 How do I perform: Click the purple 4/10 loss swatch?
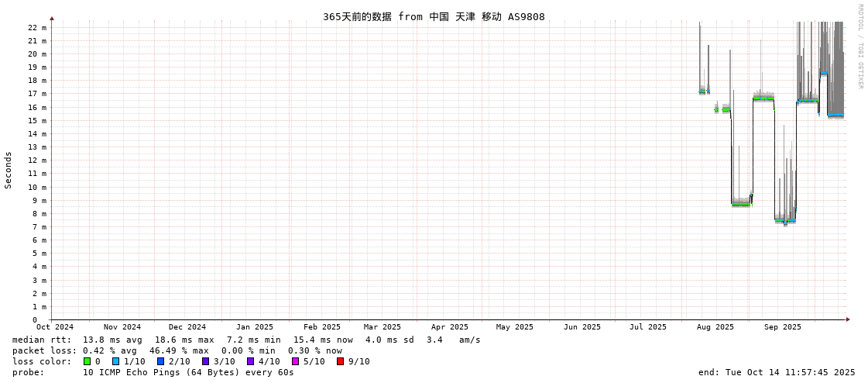tap(250, 361)
